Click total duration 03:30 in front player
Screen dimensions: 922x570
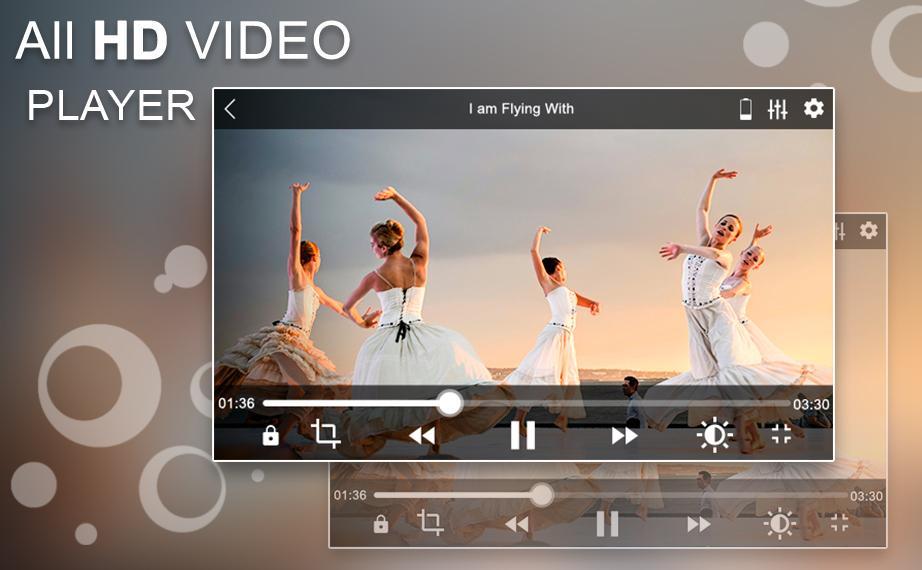811,405
